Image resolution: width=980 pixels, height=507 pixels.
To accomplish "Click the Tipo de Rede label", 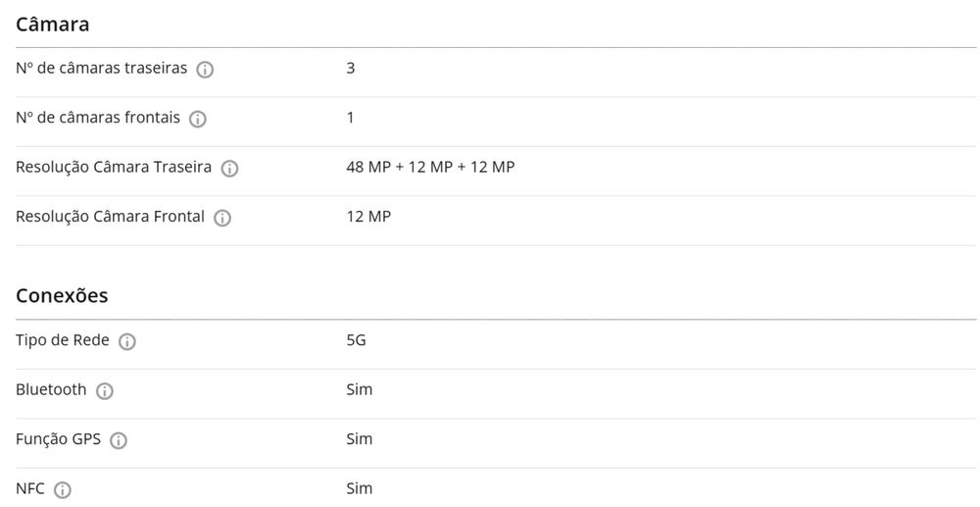I will 62,340.
